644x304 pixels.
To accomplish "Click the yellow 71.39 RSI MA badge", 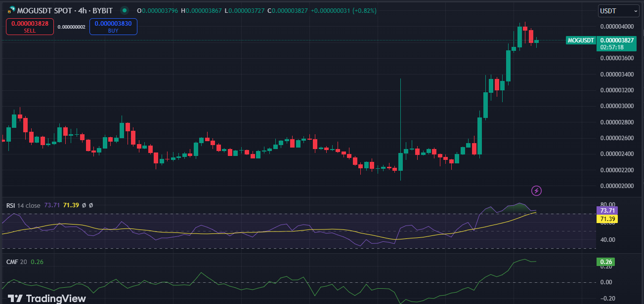I will pyautogui.click(x=607, y=218).
